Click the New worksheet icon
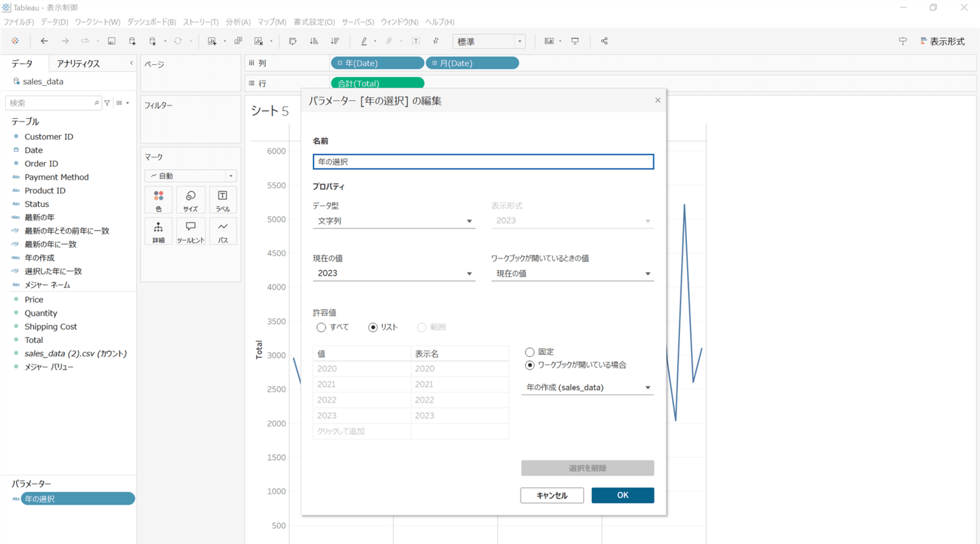 212,41
